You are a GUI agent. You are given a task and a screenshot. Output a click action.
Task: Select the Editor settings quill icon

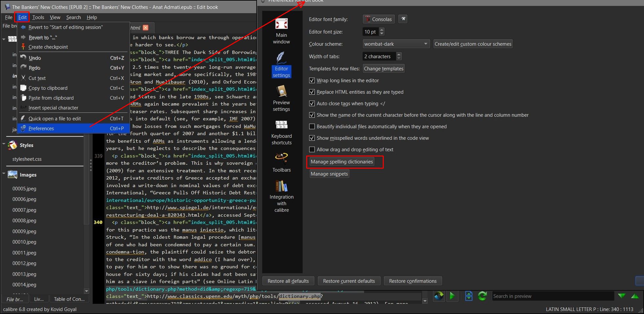281,58
